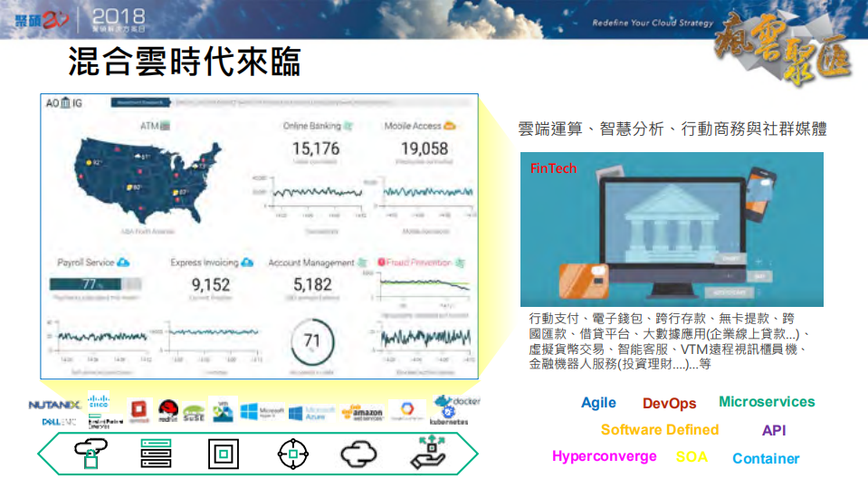Click the Kubernetes logo
868x488 pixels.
click(x=449, y=416)
